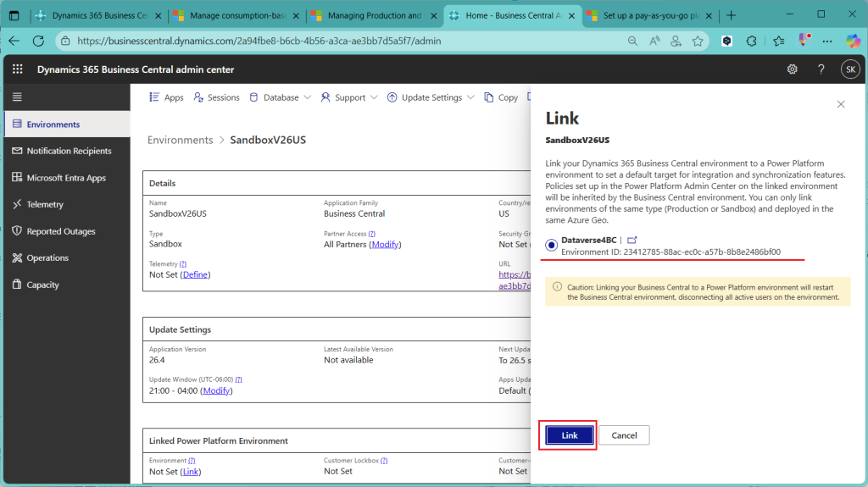Close the Home - Business Central tab
Screen dimensions: 868x487
click(571, 16)
